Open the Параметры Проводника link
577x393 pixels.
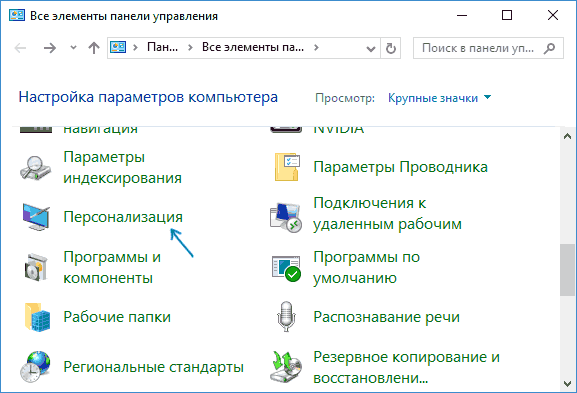tap(400, 167)
